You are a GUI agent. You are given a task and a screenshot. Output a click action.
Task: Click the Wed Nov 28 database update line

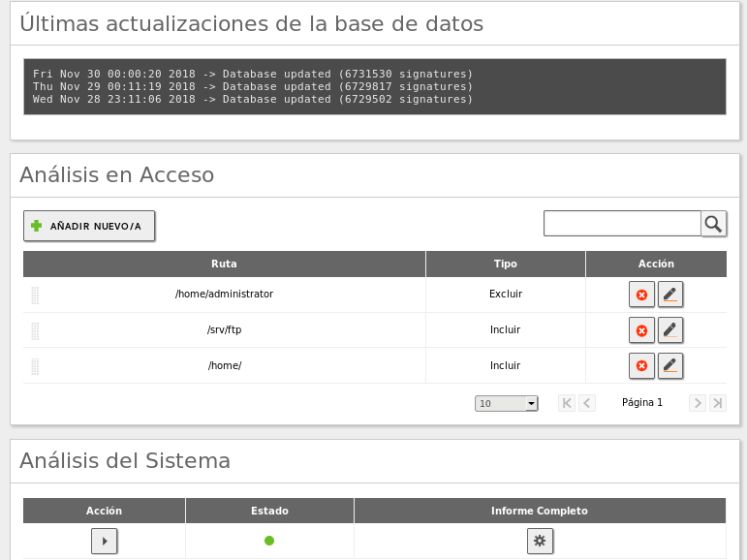click(x=253, y=99)
